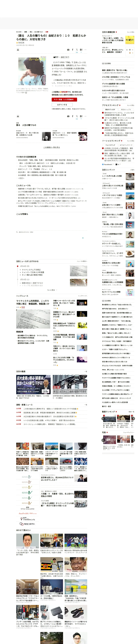The width and height of the screenshot is (138, 644).
Task: Open マイナシステム利用想定 top news headline
Action: 33,302
